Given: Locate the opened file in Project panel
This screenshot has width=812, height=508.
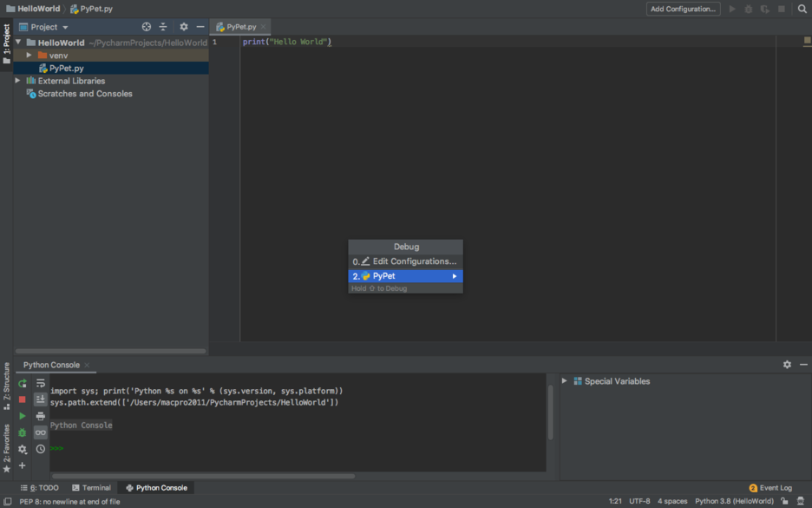Looking at the screenshot, I should pos(147,27).
